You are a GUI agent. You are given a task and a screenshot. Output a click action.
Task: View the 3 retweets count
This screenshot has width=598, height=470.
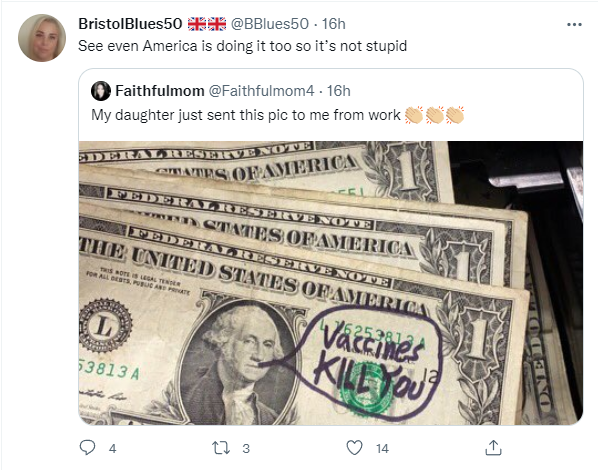click(x=246, y=449)
